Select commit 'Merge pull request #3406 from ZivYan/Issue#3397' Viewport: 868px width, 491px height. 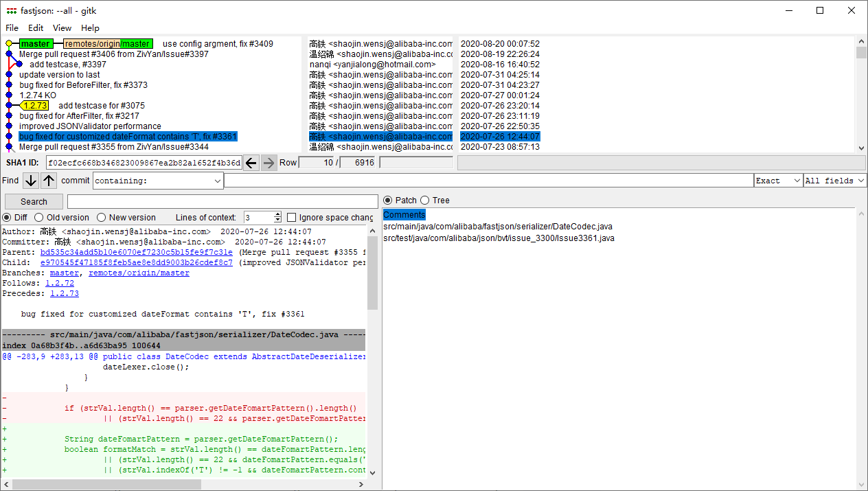114,54
